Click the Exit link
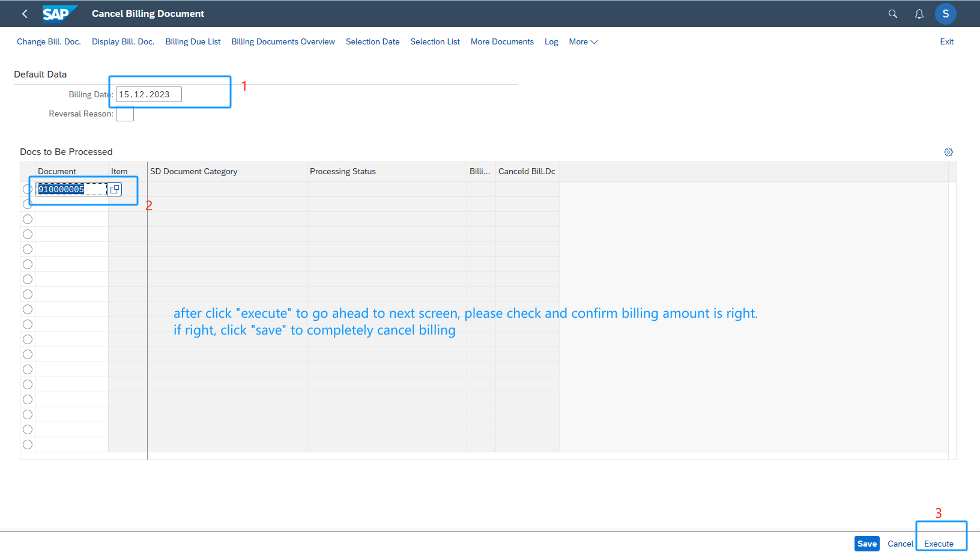The height and width of the screenshot is (552, 980). (946, 42)
